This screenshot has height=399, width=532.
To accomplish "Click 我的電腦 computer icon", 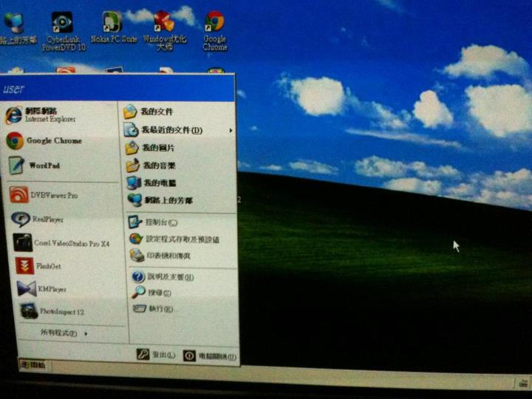I will coord(134,183).
